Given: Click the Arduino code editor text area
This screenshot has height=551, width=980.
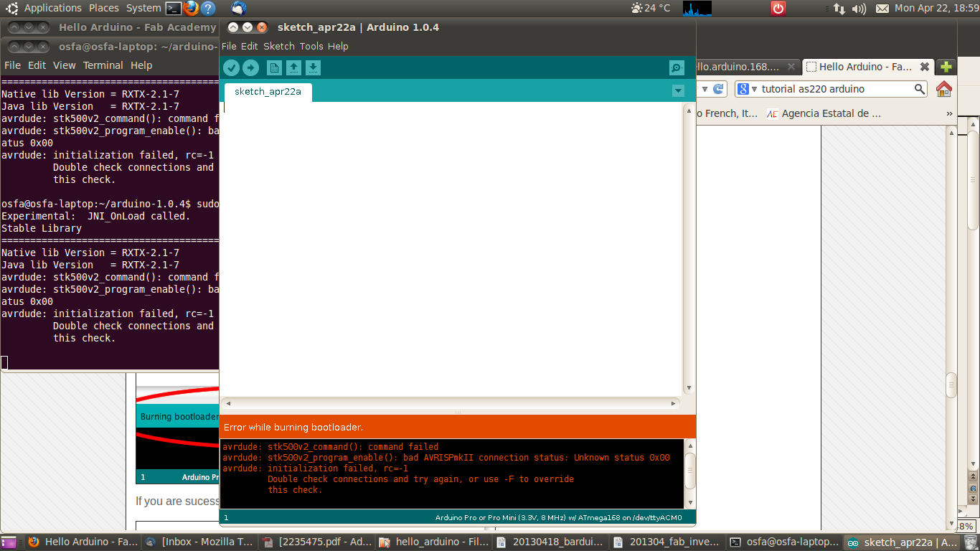Looking at the screenshot, I should coord(451,248).
